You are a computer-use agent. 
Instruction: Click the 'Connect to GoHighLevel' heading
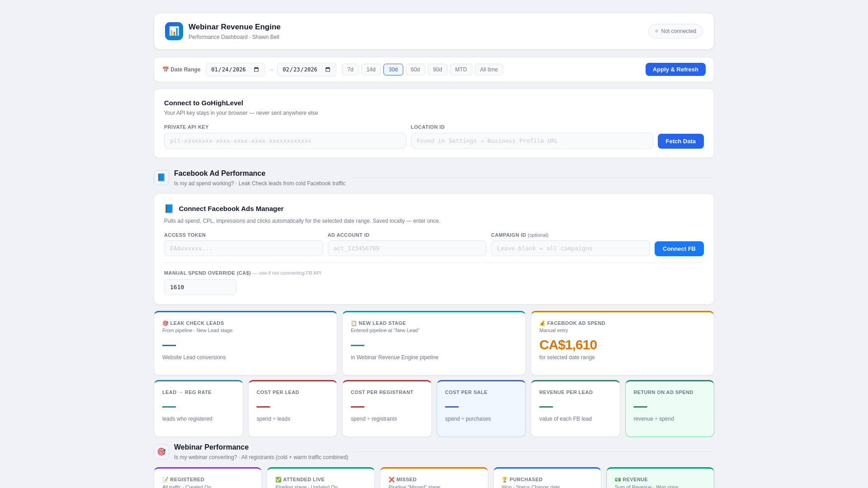[203, 103]
